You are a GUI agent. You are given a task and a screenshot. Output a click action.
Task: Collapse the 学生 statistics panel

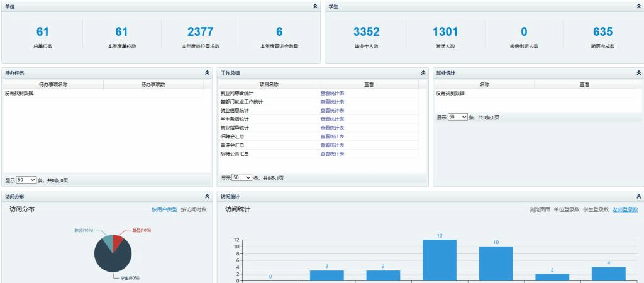pos(639,6)
